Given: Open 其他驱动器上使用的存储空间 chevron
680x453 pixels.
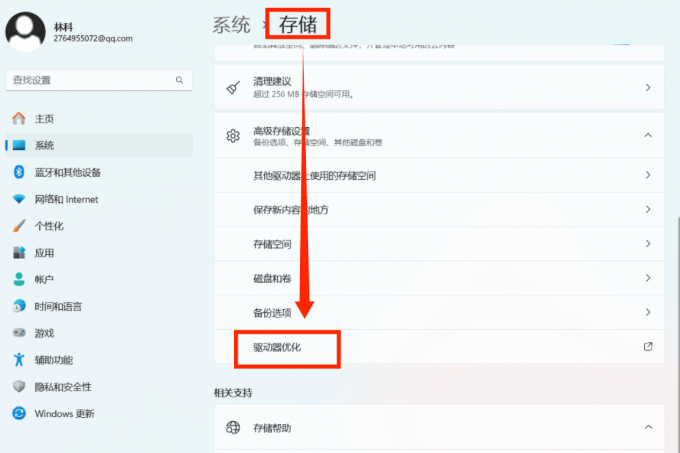Looking at the screenshot, I should pos(648,175).
